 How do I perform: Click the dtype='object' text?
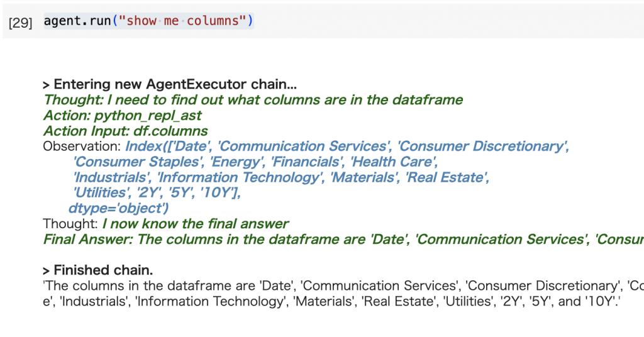[x=118, y=208]
